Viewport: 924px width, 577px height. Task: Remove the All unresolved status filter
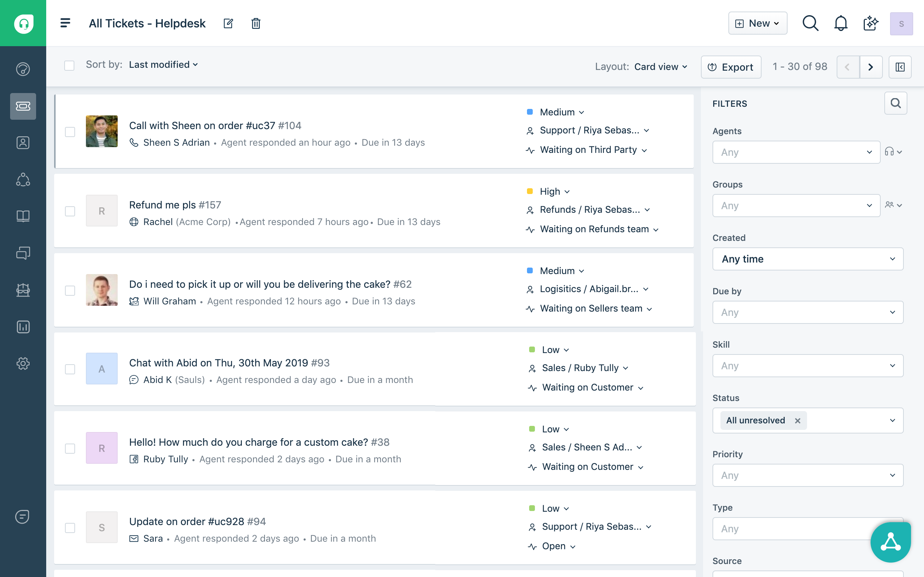(x=797, y=420)
